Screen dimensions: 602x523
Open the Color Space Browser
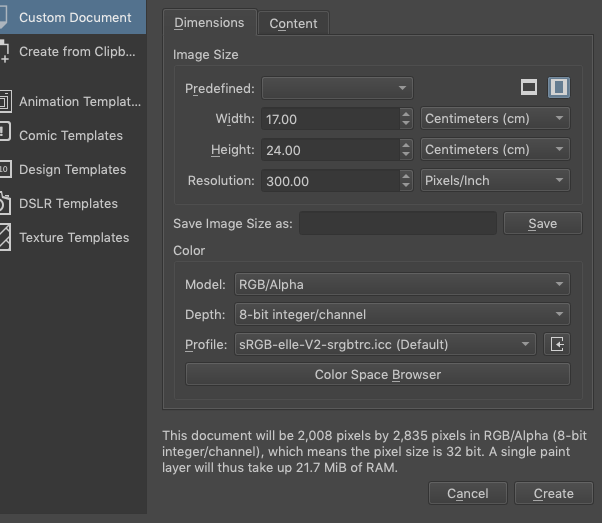pyautogui.click(x=378, y=375)
